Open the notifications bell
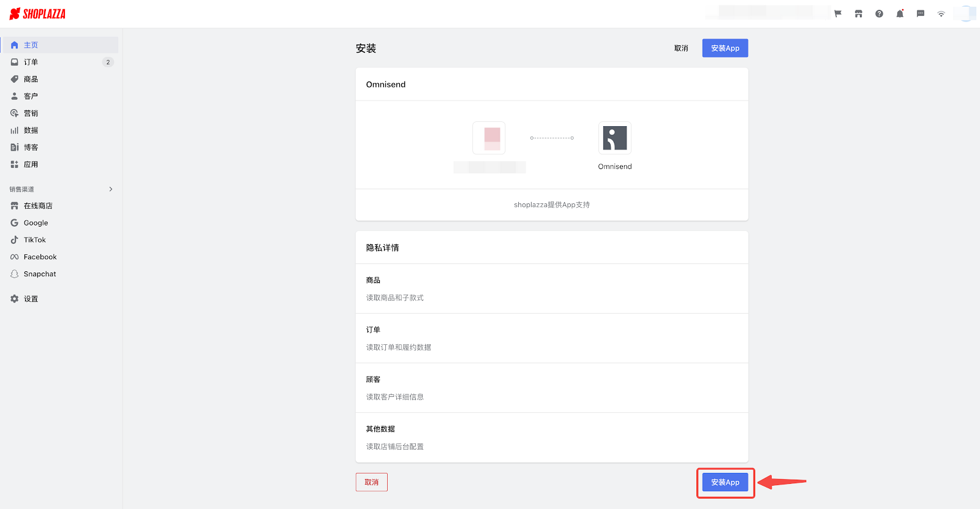980x509 pixels. pos(900,13)
